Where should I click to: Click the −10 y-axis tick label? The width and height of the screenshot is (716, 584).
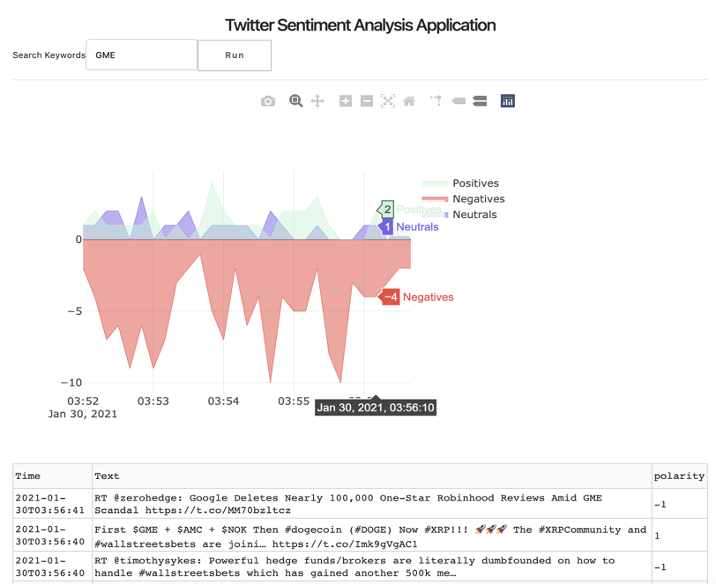coord(71,383)
